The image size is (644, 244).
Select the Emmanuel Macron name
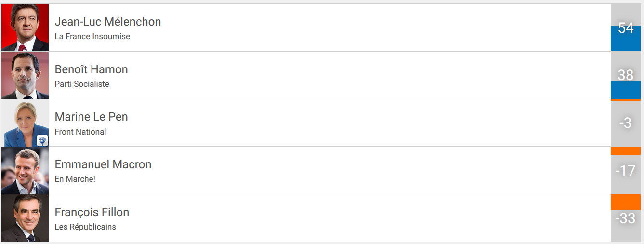103,164
